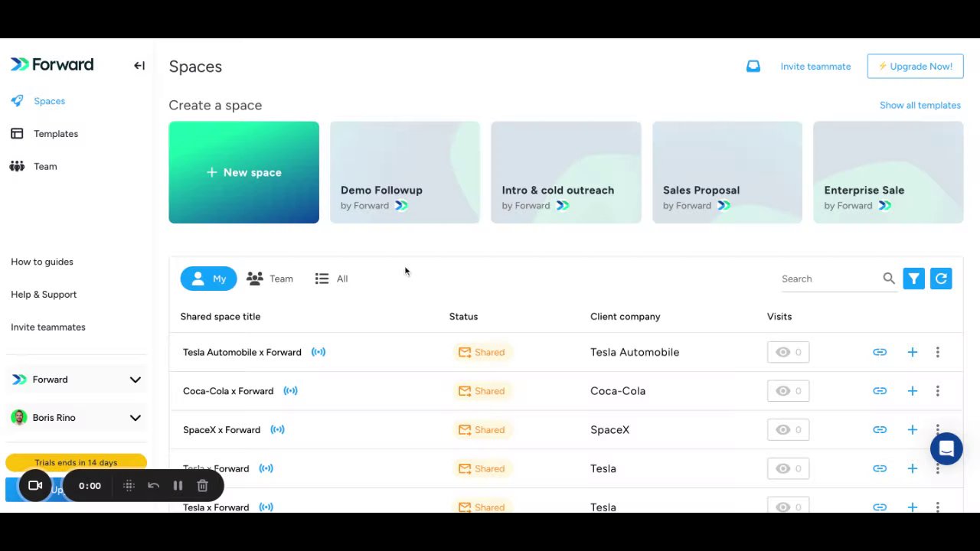Open Spaces in the sidebar
Screen dimensions: 980x551
pos(49,101)
